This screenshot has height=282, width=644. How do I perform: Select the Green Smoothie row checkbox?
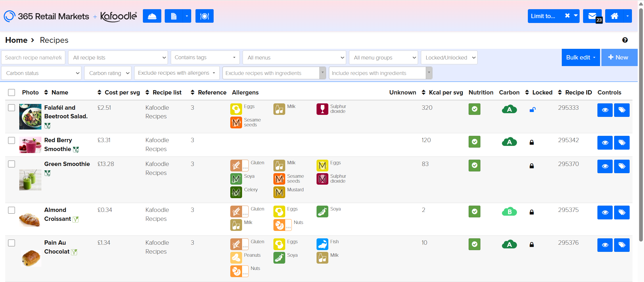pos(11,164)
